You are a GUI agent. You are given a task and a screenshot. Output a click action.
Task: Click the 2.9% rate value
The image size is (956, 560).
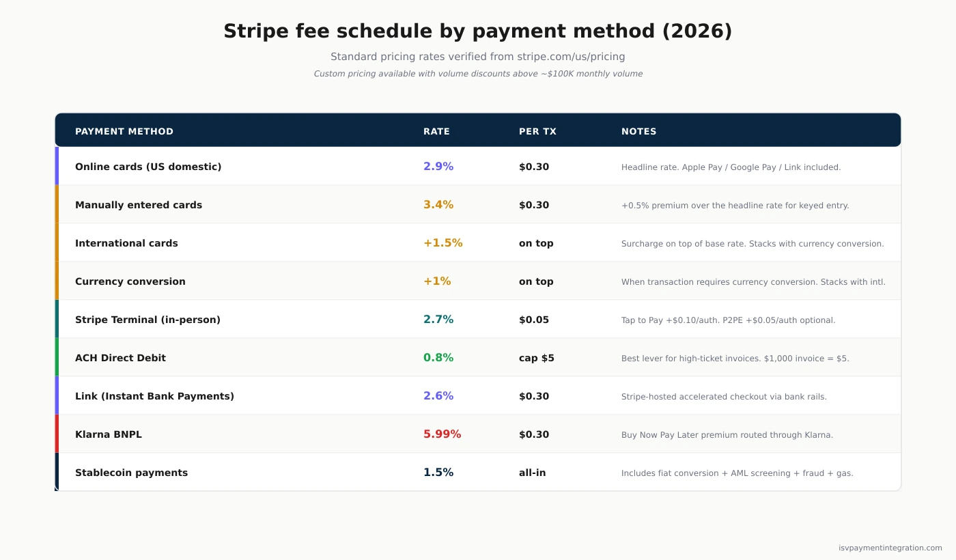438,167
